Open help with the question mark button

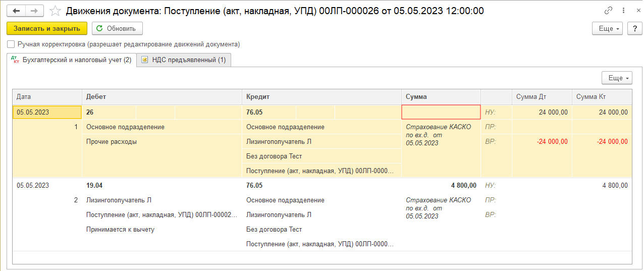[x=634, y=28]
